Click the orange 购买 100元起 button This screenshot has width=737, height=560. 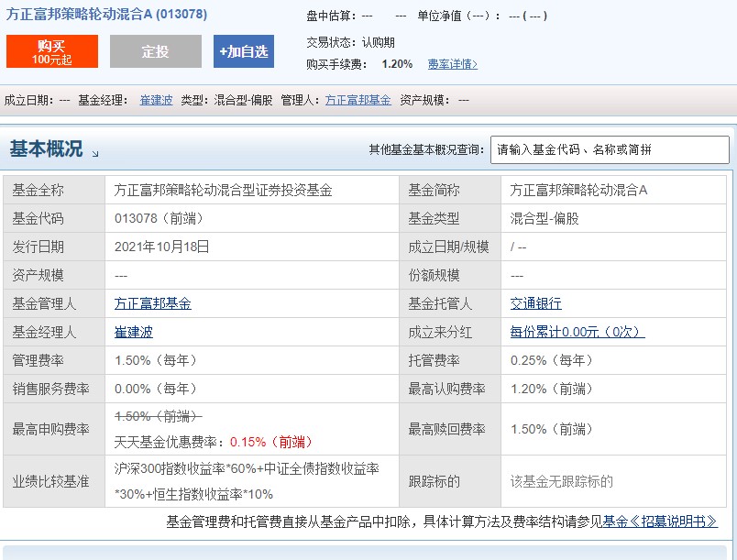click(x=52, y=51)
